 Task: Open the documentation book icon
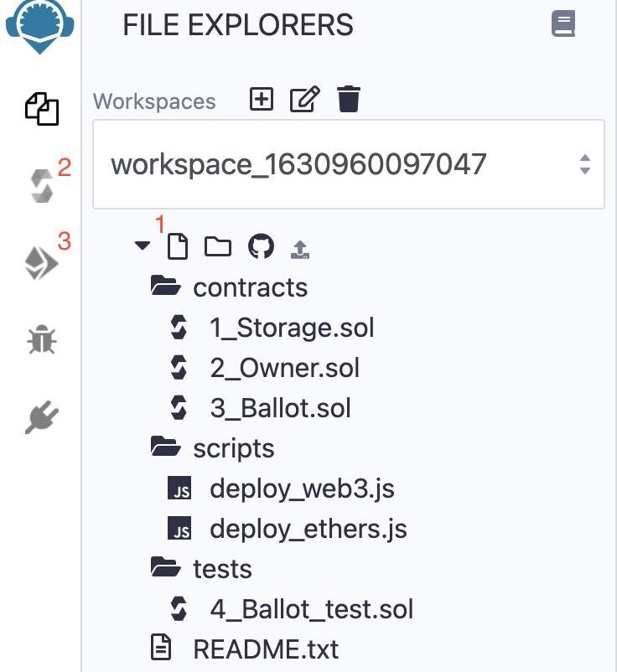[563, 23]
